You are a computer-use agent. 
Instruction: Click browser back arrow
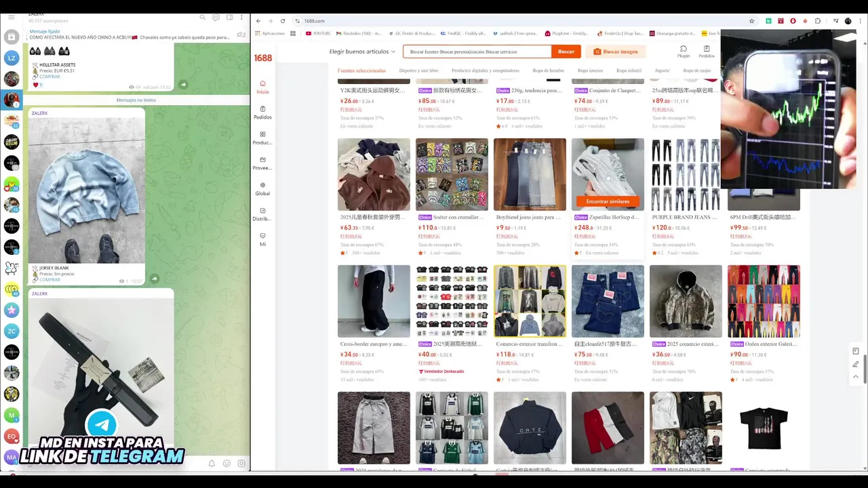(x=258, y=21)
